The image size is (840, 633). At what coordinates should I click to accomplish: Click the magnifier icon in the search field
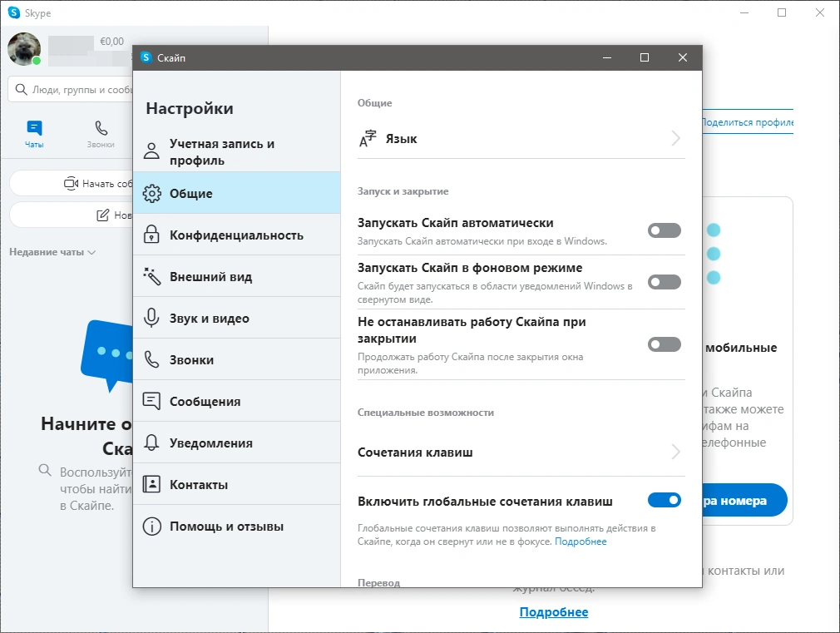21,89
